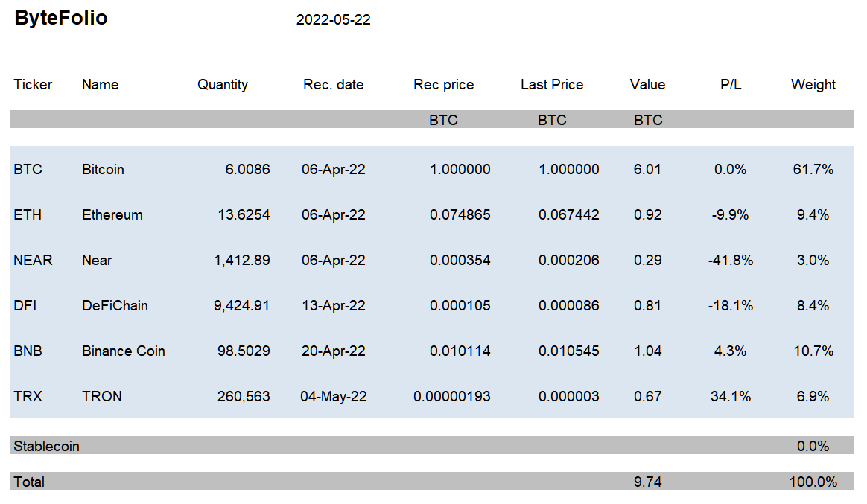Viewport: 867px width, 504px height.
Task: Select the 100.0% total weight
Action: tap(813, 482)
